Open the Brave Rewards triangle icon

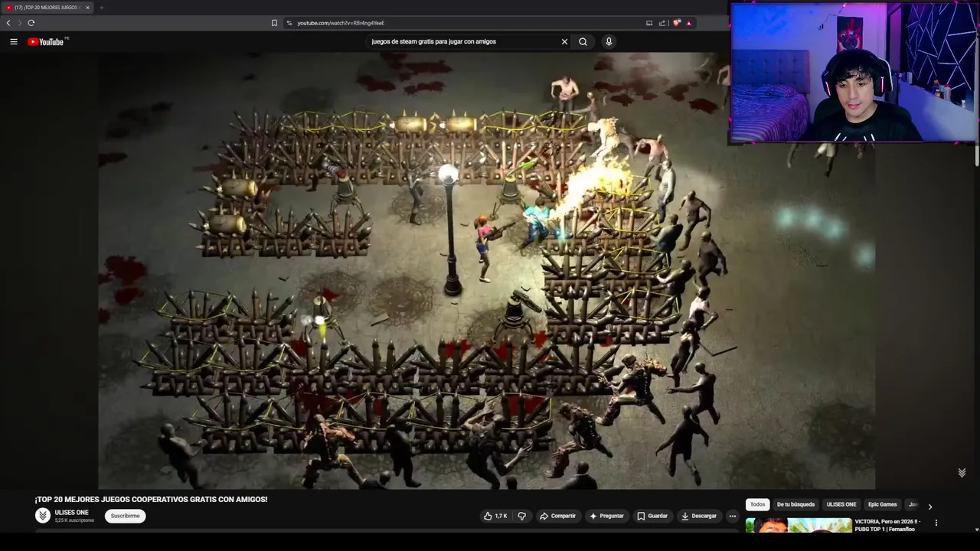(689, 23)
